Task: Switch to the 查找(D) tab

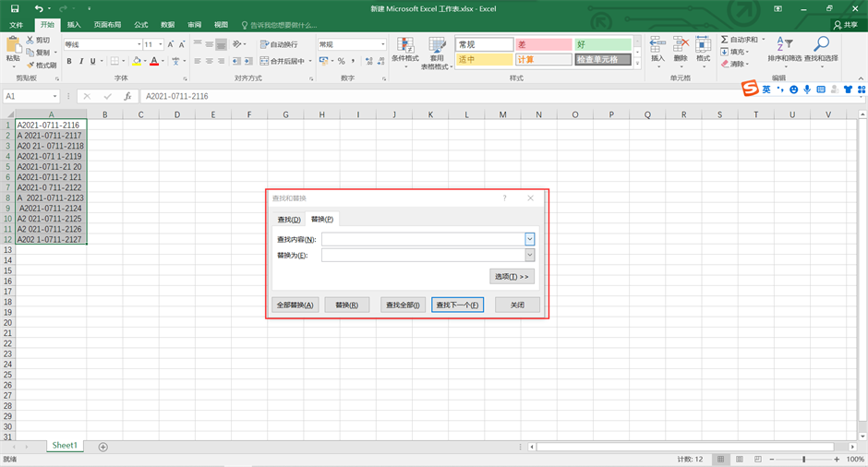Action: pos(289,220)
